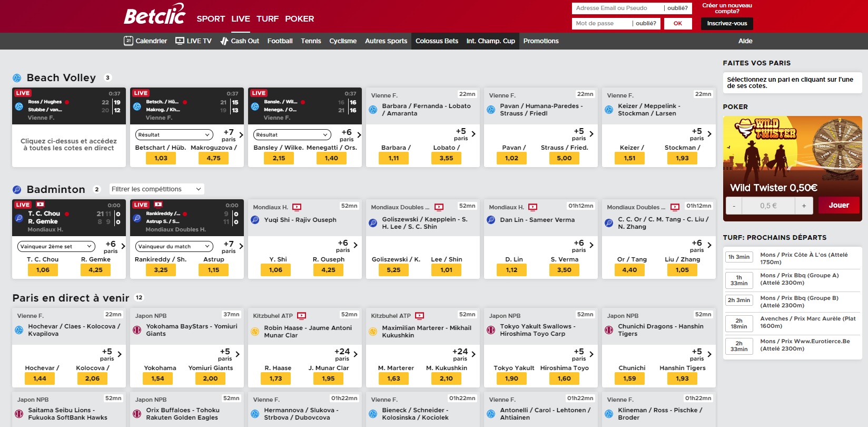The width and height of the screenshot is (868, 427).
Task: Expand +5 paris for Barbara / Lobato
Action: 466,134
